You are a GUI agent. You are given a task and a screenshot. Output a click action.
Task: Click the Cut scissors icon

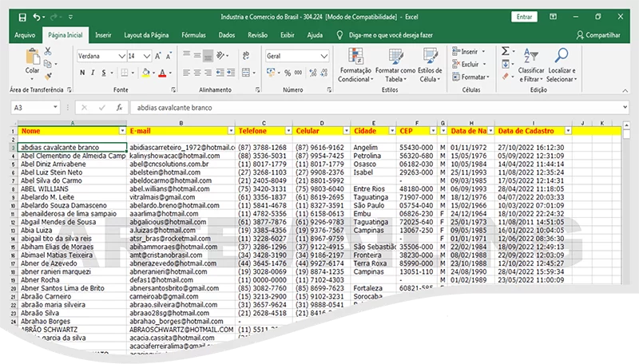(x=48, y=52)
